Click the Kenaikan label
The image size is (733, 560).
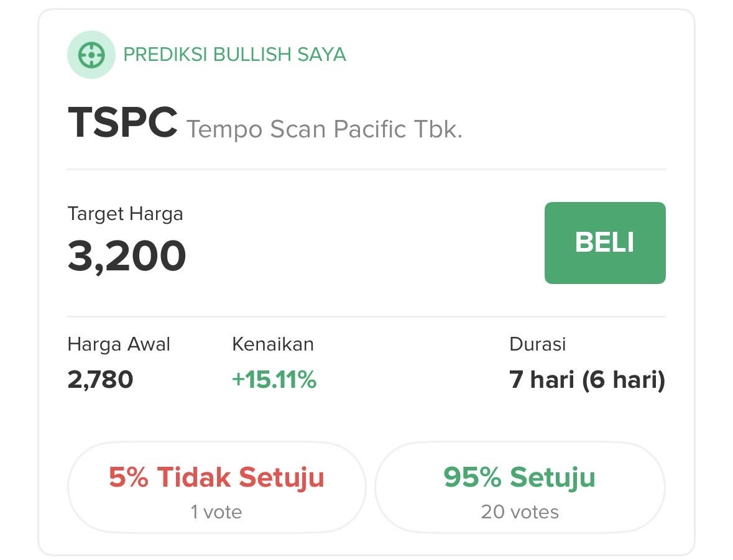(x=272, y=344)
